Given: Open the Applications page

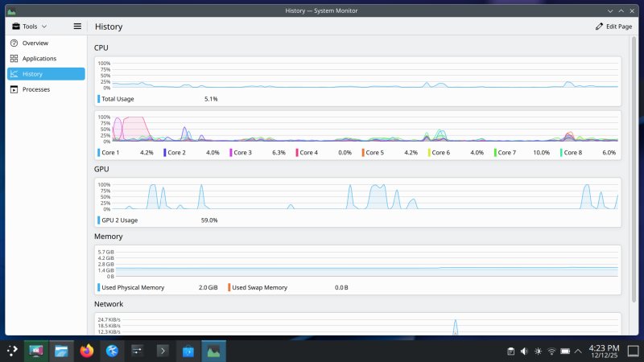Looking at the screenshot, I should pos(46,58).
